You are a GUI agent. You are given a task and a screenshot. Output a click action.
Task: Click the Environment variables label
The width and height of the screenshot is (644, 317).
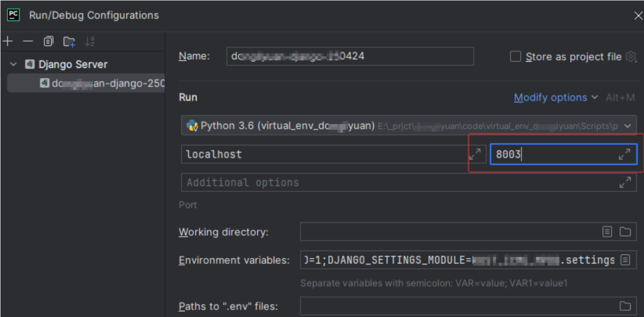[x=234, y=260]
